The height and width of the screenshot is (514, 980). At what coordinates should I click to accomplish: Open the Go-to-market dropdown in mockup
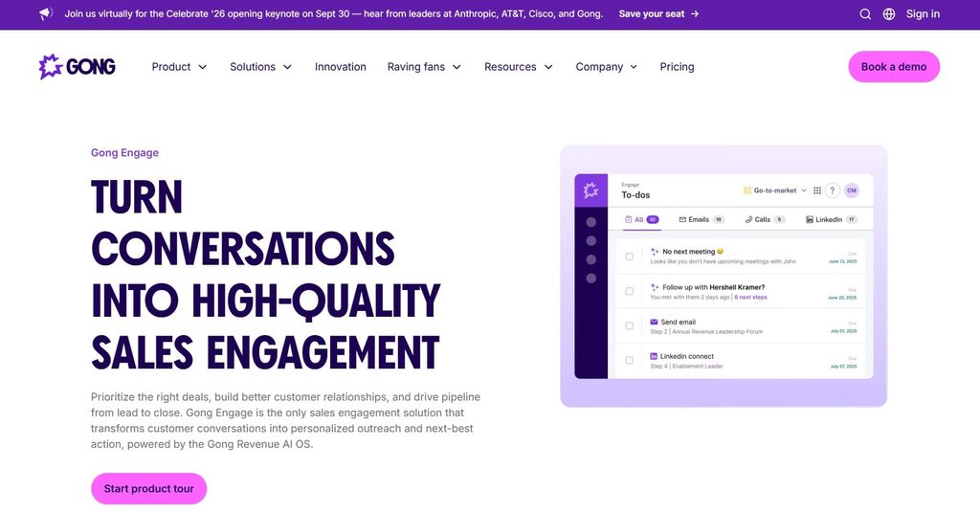(774, 190)
